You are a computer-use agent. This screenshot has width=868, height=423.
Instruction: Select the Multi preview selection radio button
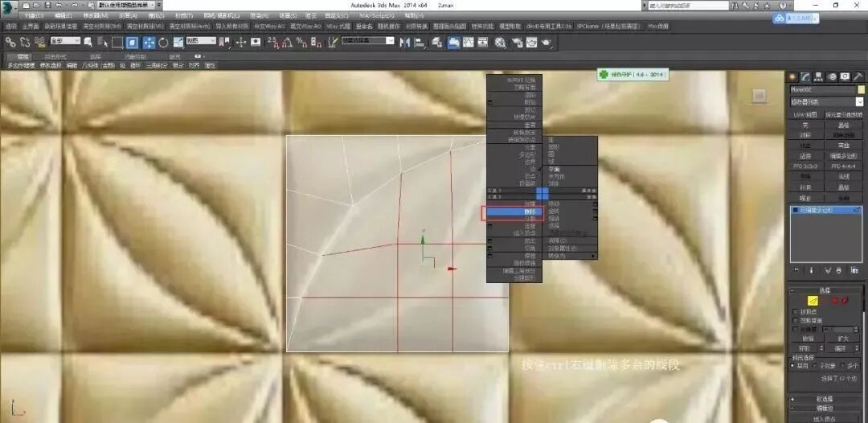click(x=842, y=365)
